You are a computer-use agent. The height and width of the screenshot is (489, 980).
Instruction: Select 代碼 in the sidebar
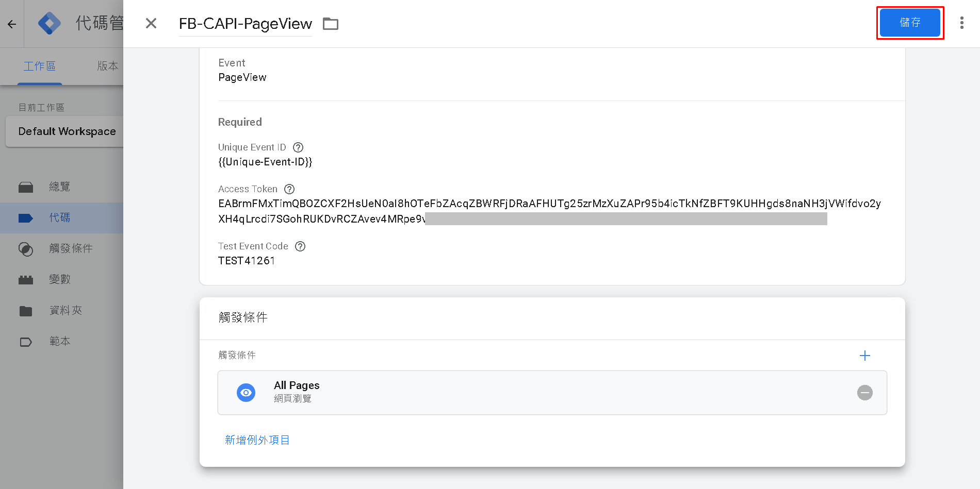(61, 217)
